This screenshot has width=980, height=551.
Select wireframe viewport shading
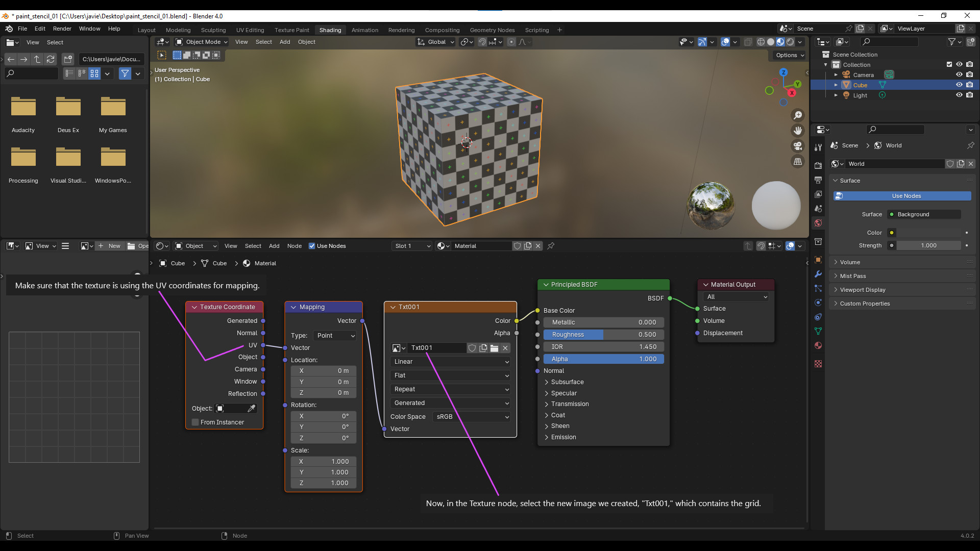coord(761,42)
